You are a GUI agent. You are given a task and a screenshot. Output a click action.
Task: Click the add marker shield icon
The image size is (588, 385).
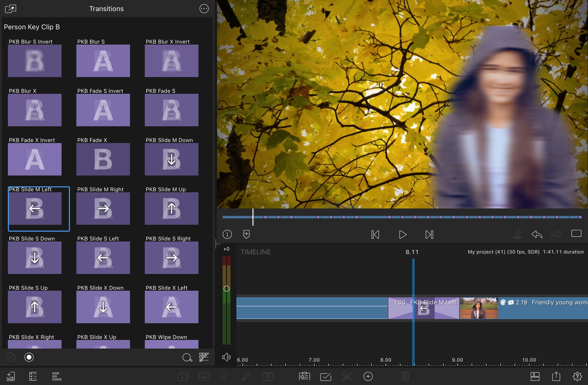pyautogui.click(x=246, y=234)
